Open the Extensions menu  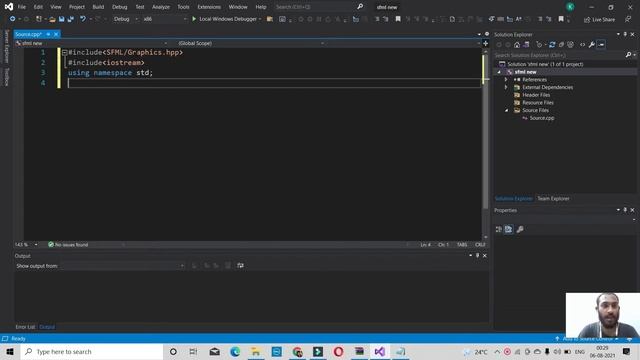pos(209,7)
